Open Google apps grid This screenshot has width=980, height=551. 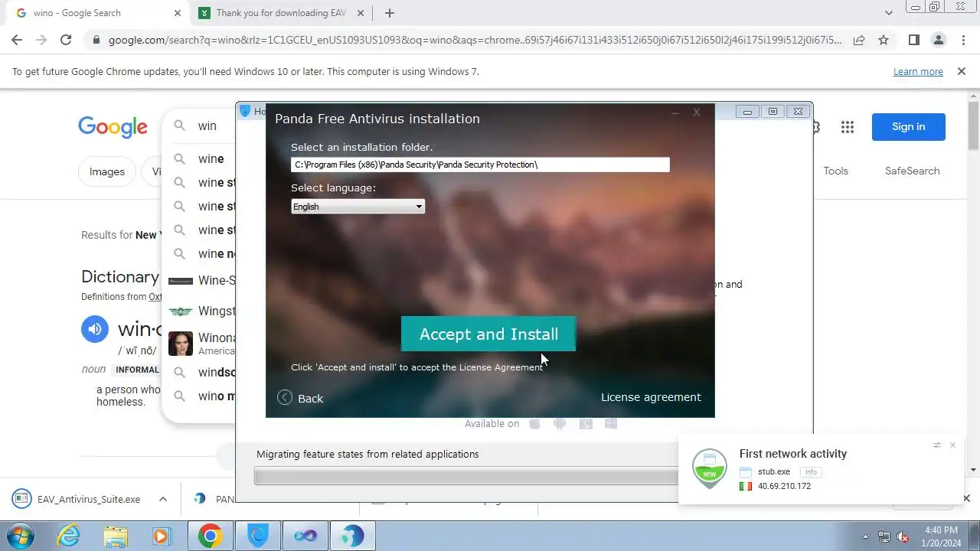click(847, 127)
